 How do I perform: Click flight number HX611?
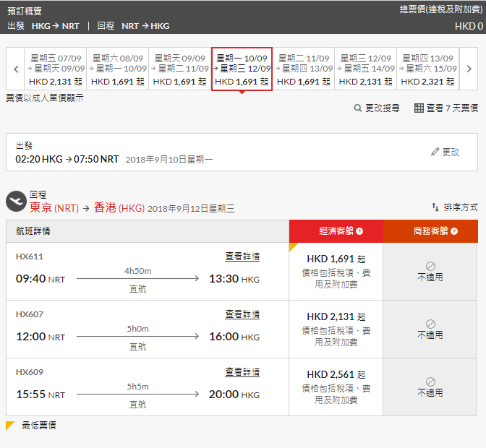tap(30, 257)
